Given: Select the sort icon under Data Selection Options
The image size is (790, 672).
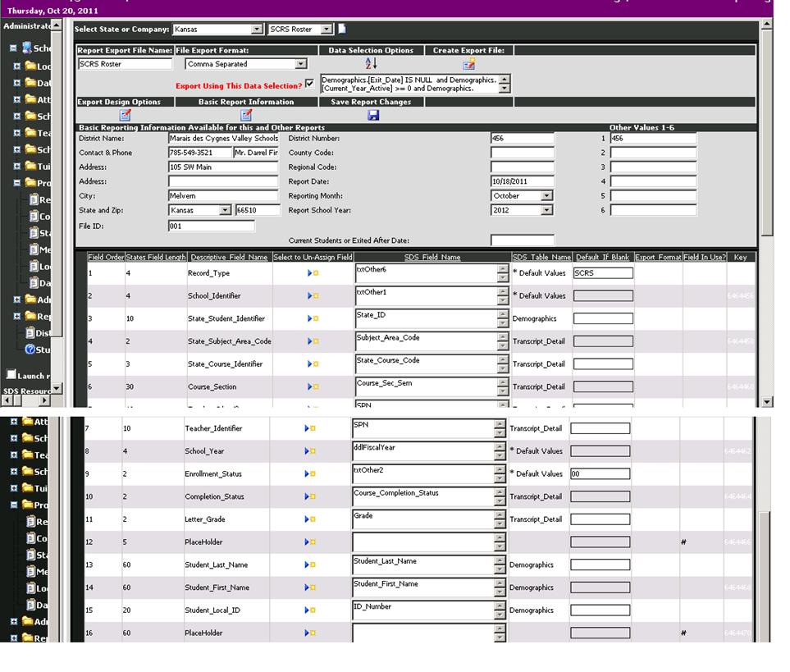Looking at the screenshot, I should click(371, 65).
